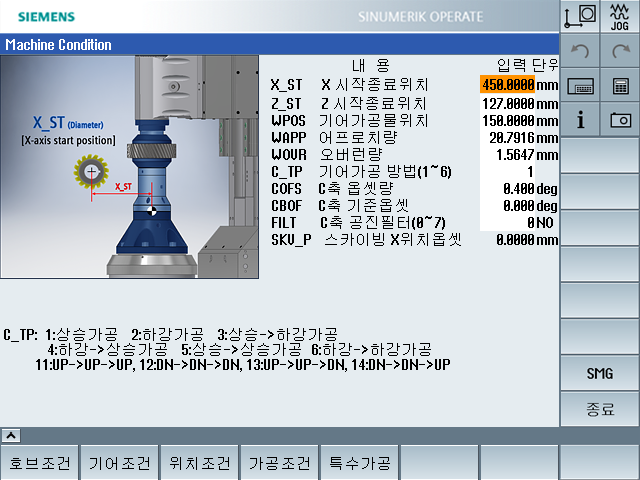Take a screenshot with camera icon
Screen dimensions: 640x480
coord(620,120)
